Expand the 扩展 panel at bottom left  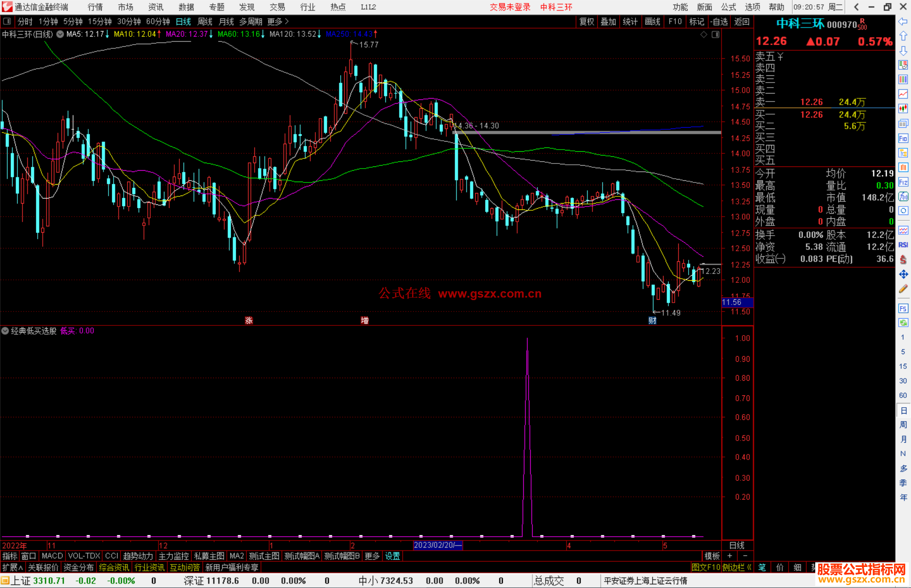(x=13, y=567)
